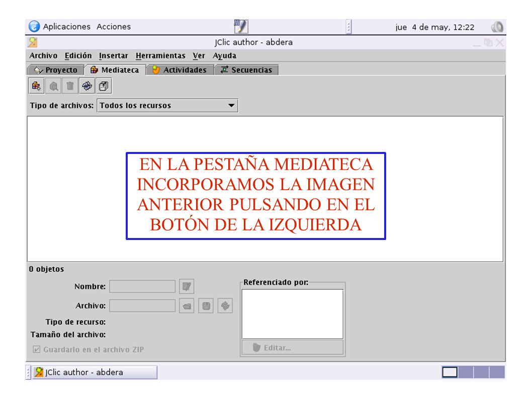Open the Aplicaciones panel menu

66,27
